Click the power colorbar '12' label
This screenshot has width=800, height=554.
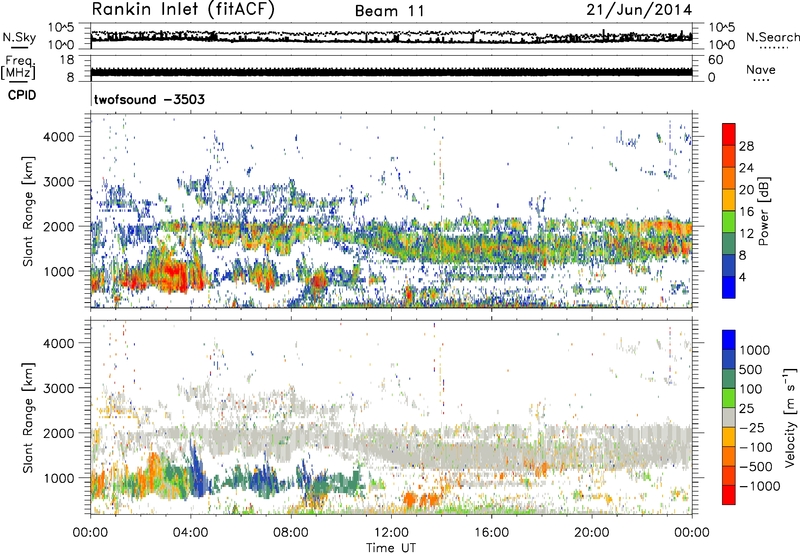(746, 234)
